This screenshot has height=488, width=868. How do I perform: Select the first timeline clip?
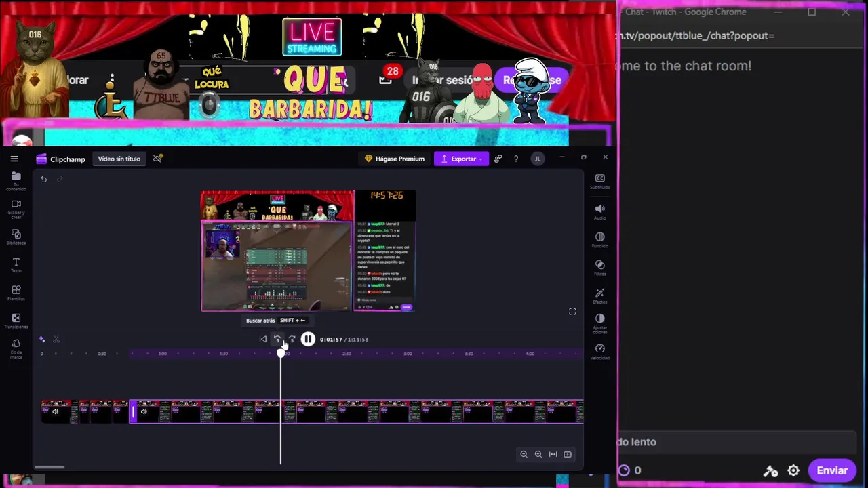[x=85, y=411]
